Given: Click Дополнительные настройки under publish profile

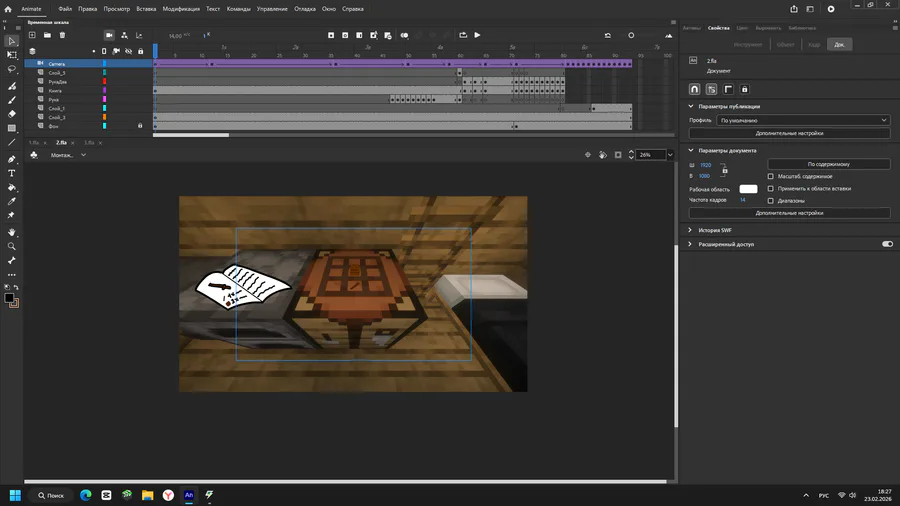Looking at the screenshot, I should (789, 133).
